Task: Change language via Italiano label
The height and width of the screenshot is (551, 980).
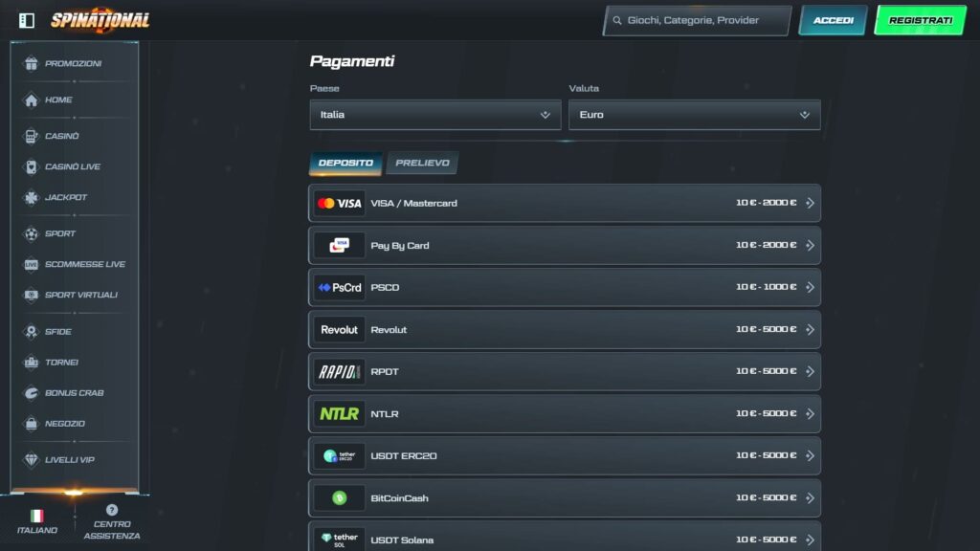Action: click(x=37, y=530)
